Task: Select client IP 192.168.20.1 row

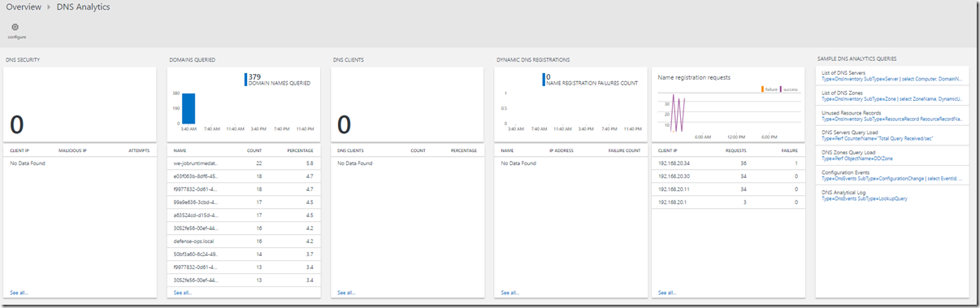Action: coord(728,202)
